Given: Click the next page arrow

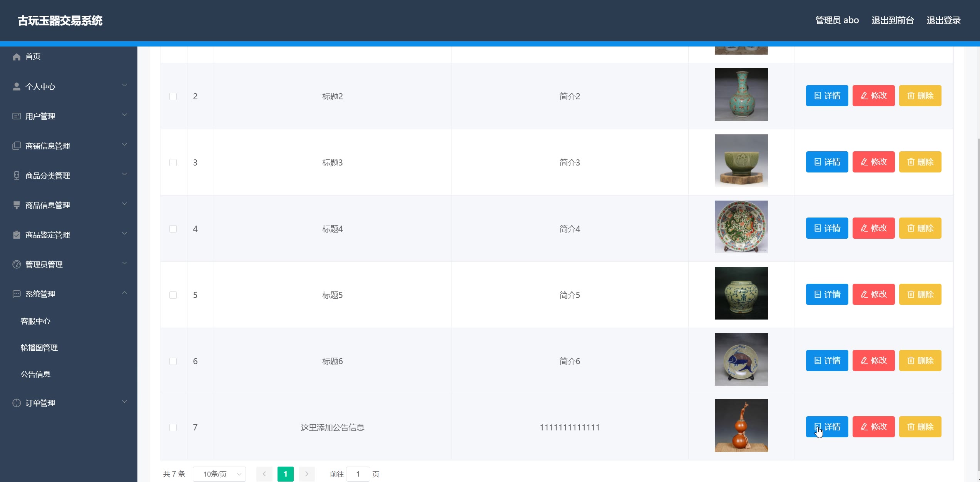Looking at the screenshot, I should (307, 474).
